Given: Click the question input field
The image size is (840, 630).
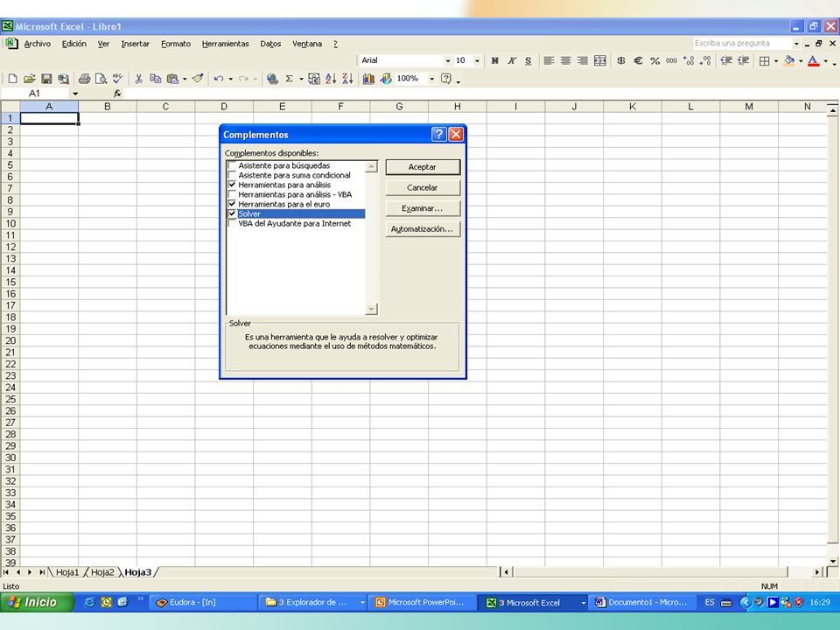Looking at the screenshot, I should [x=741, y=44].
